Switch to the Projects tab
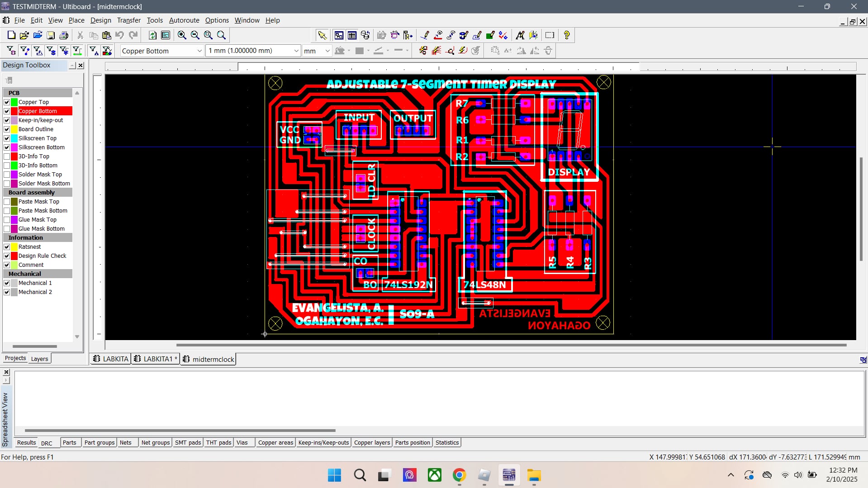The width and height of the screenshot is (868, 488). [15, 358]
